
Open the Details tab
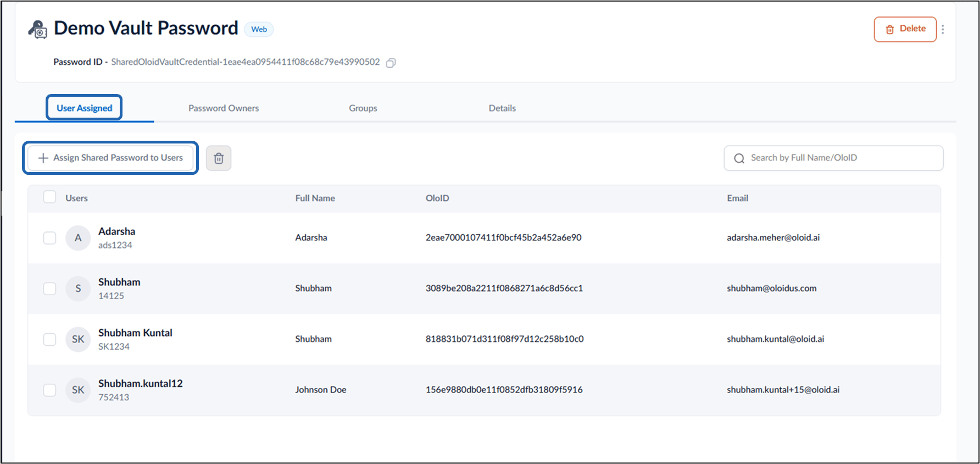[502, 108]
